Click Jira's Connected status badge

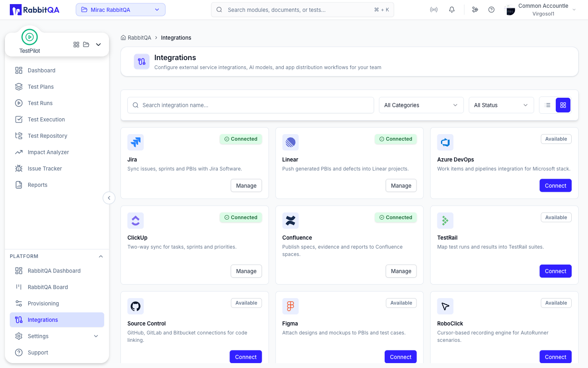click(x=241, y=139)
